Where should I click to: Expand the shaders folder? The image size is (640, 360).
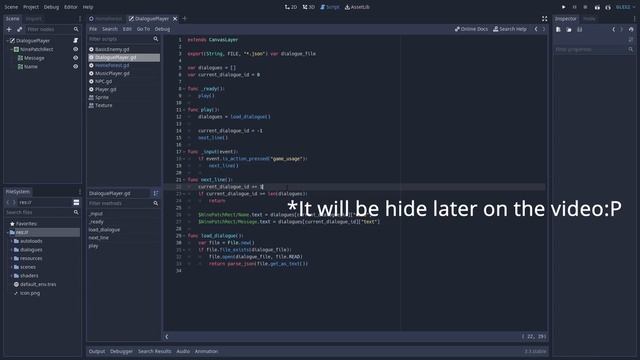point(11,276)
